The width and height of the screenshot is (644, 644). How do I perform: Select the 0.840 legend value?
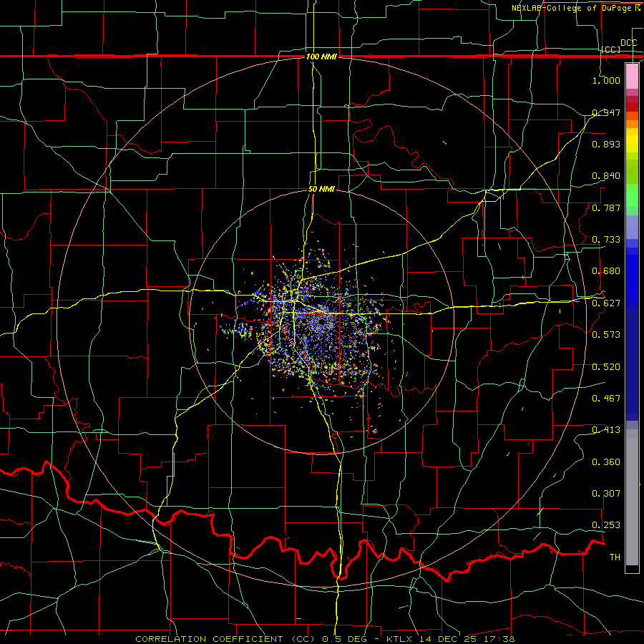click(x=606, y=176)
